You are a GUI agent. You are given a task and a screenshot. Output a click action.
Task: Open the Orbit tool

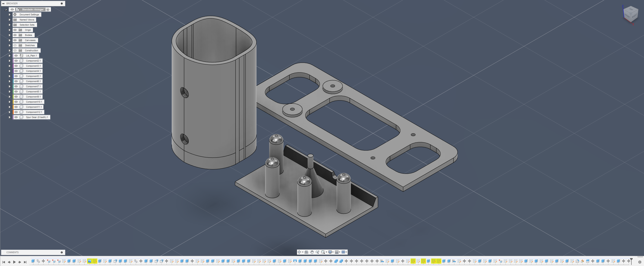pos(299,252)
